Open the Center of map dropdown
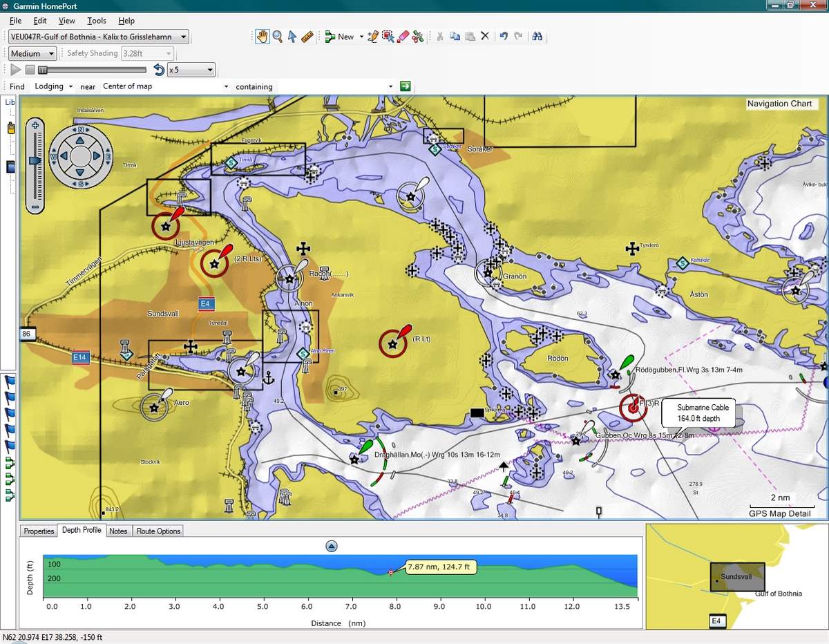This screenshot has width=829, height=644. pyautogui.click(x=165, y=86)
